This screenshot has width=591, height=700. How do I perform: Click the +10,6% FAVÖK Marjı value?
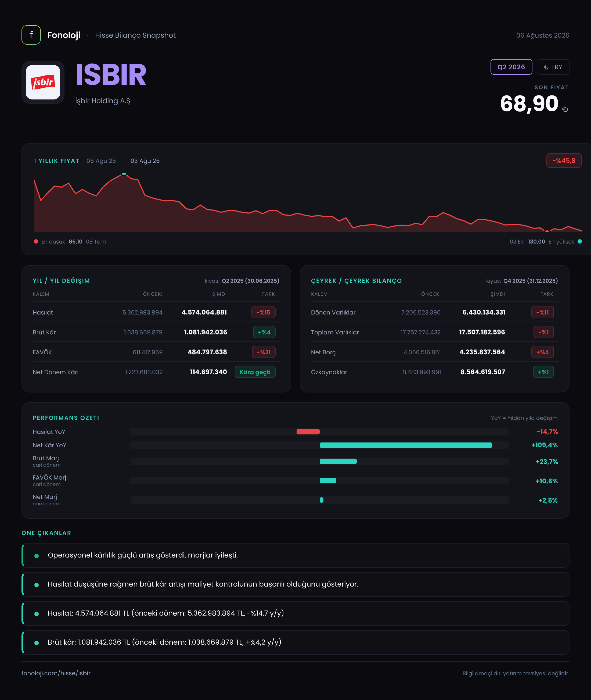pyautogui.click(x=546, y=481)
